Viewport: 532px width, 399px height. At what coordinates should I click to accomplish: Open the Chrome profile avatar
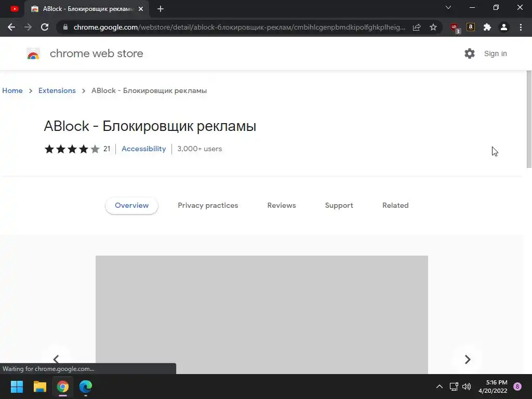[x=504, y=27]
